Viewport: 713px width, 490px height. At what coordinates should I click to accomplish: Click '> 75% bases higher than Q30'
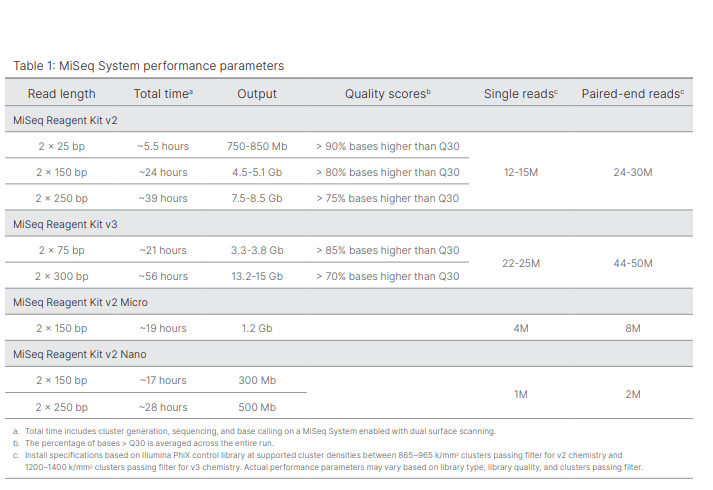[x=387, y=198]
